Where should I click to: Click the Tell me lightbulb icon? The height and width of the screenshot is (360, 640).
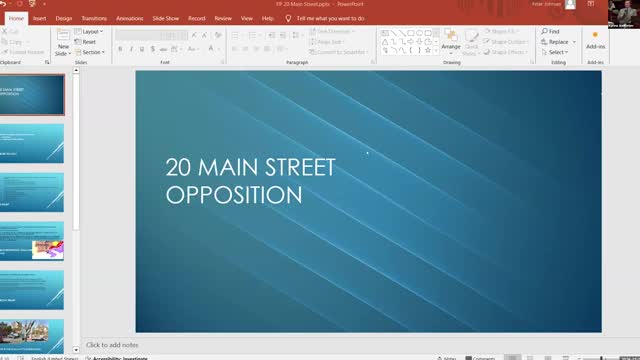[x=288, y=18]
